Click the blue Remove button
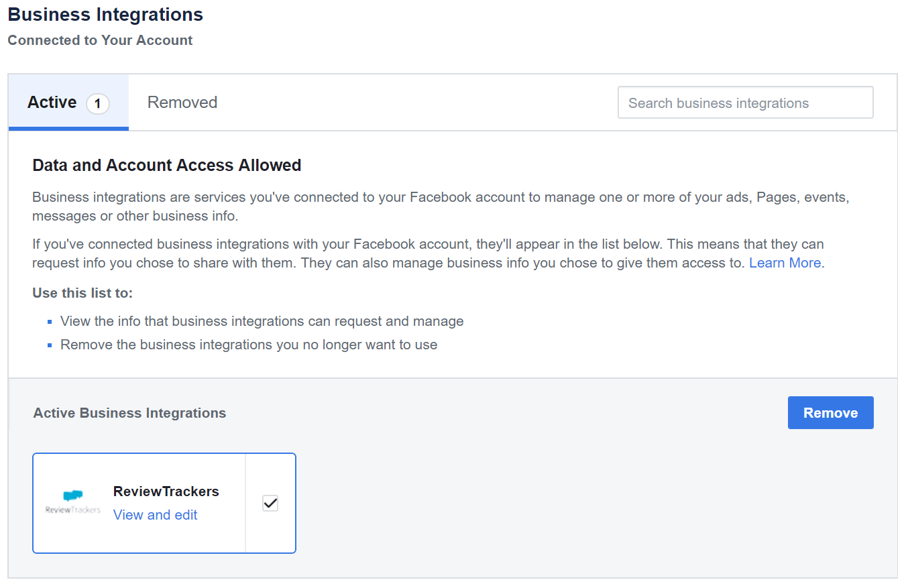 point(830,412)
